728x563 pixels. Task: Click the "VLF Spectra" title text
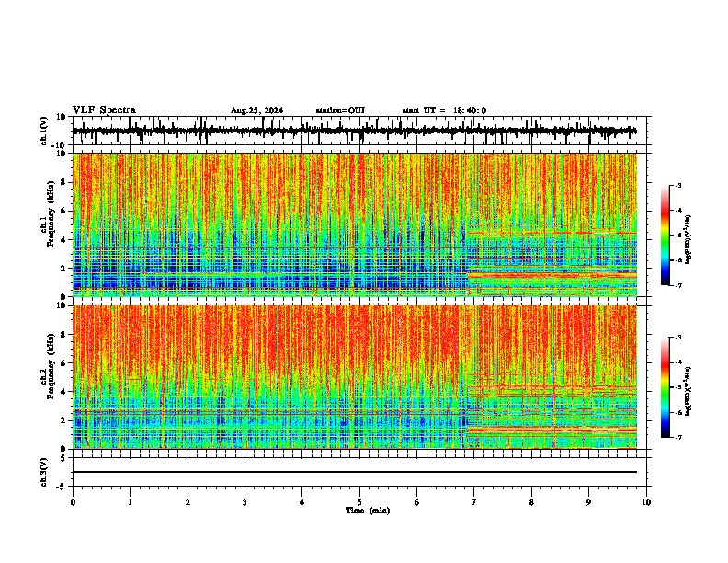pos(104,110)
